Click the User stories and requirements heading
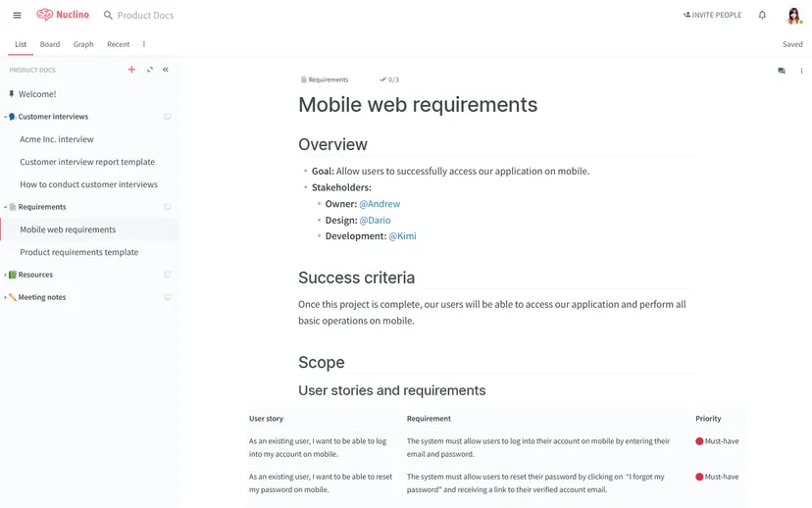The width and height of the screenshot is (812, 508). pos(392,390)
